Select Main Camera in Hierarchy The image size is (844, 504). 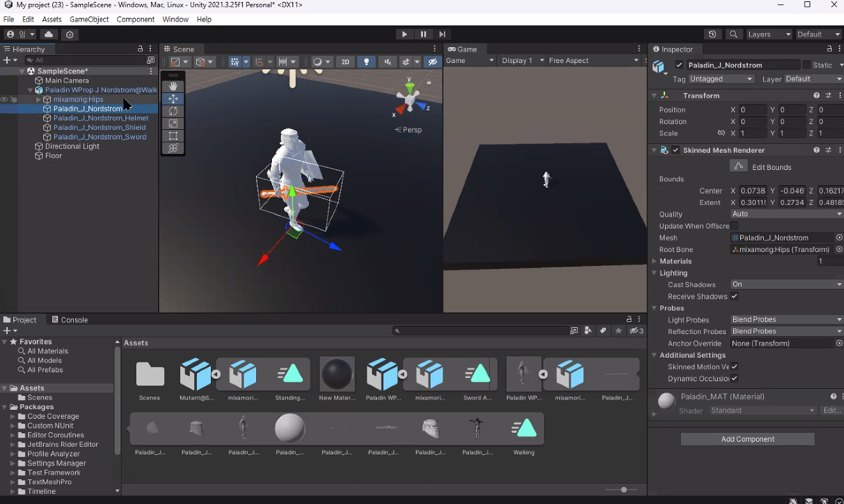pyautogui.click(x=67, y=81)
